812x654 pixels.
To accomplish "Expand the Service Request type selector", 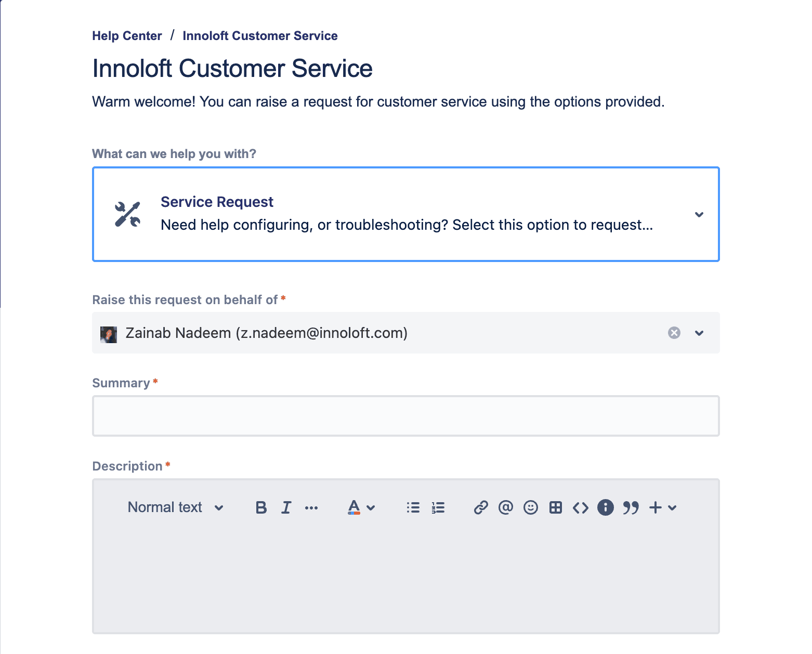I will (699, 214).
